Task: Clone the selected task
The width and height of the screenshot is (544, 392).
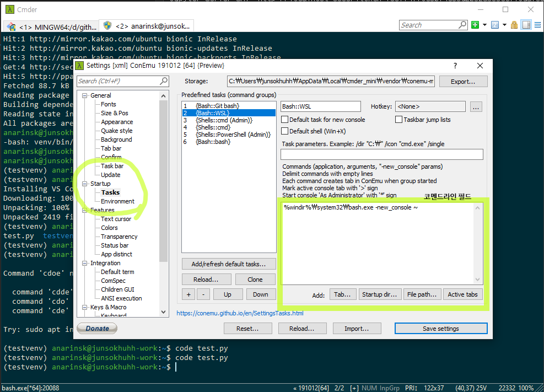Action: 255,280
